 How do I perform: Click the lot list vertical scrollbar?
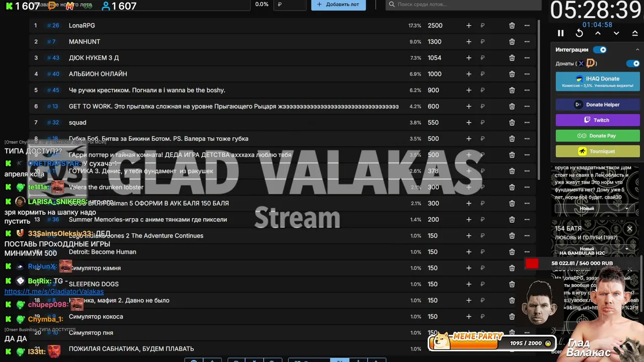[x=539, y=101]
